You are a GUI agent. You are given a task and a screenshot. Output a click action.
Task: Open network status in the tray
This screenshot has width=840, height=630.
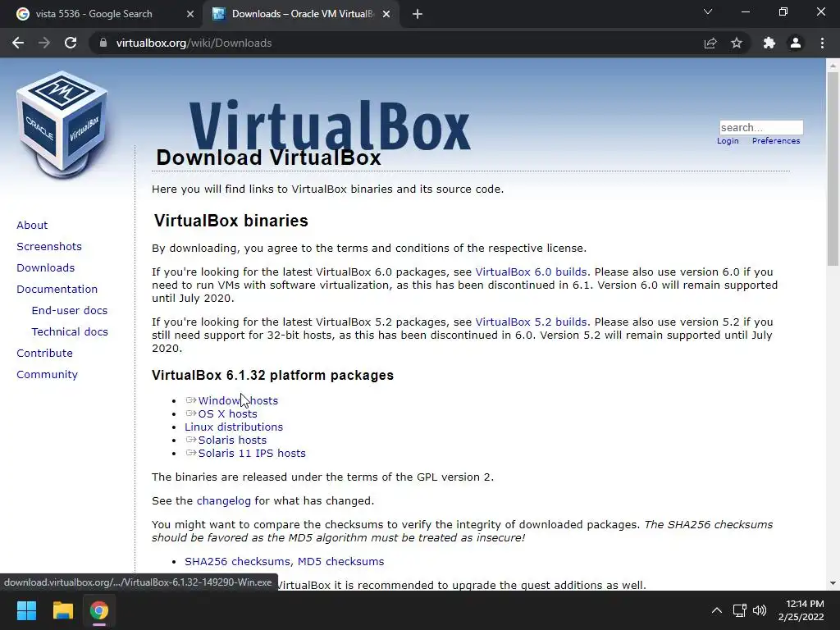740,610
